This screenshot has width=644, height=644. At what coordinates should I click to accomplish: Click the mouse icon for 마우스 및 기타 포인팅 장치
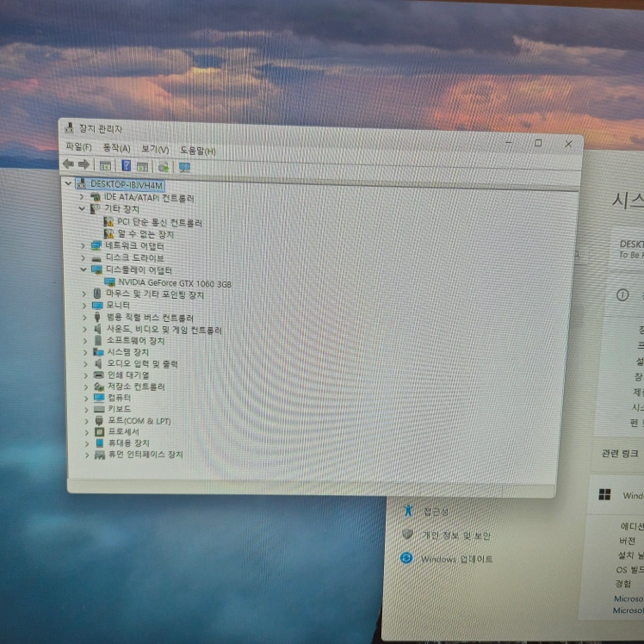97,294
